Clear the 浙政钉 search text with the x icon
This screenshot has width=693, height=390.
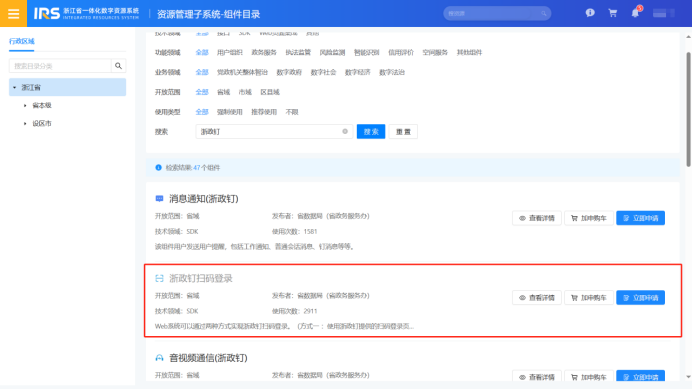tap(345, 131)
